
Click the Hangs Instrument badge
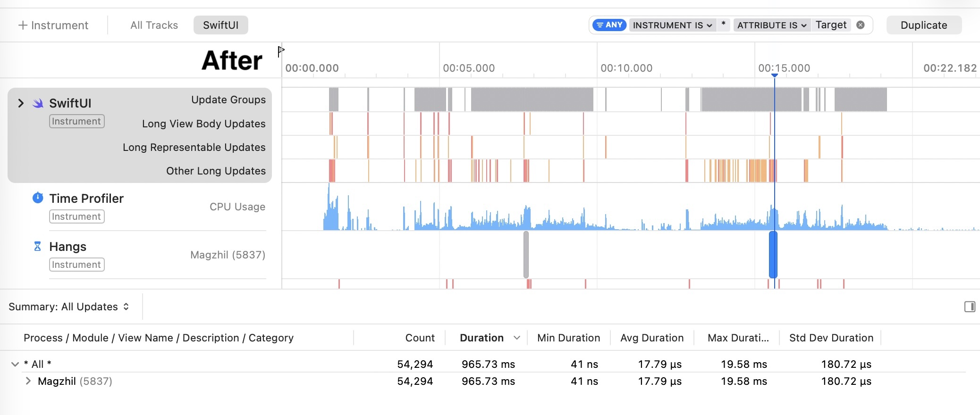coord(76,265)
